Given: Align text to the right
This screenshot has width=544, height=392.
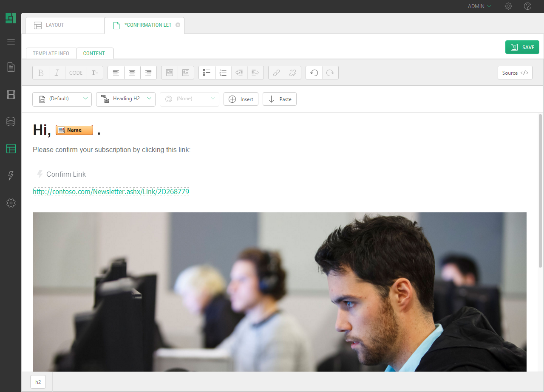Looking at the screenshot, I should point(148,73).
